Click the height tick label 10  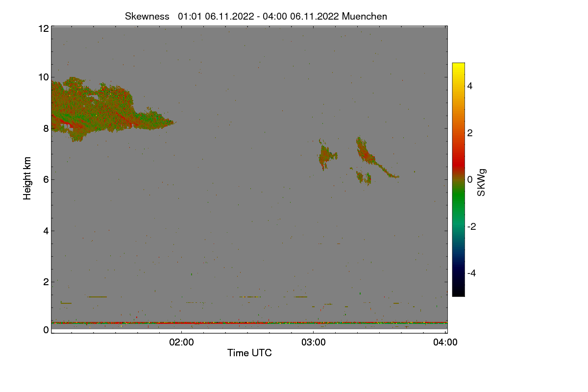[43, 77]
